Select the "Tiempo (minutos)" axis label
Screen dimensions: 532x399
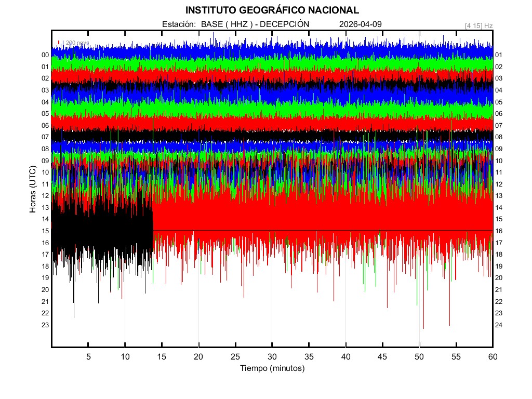(272, 368)
